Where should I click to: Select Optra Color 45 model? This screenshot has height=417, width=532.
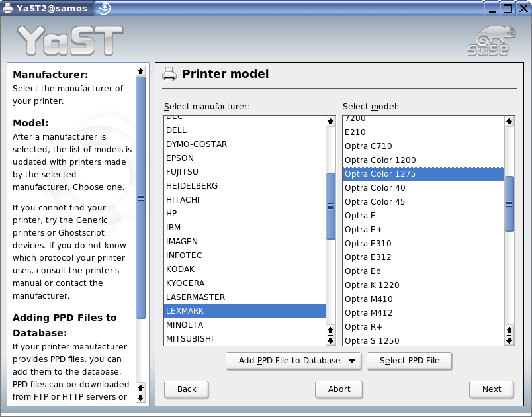point(423,202)
